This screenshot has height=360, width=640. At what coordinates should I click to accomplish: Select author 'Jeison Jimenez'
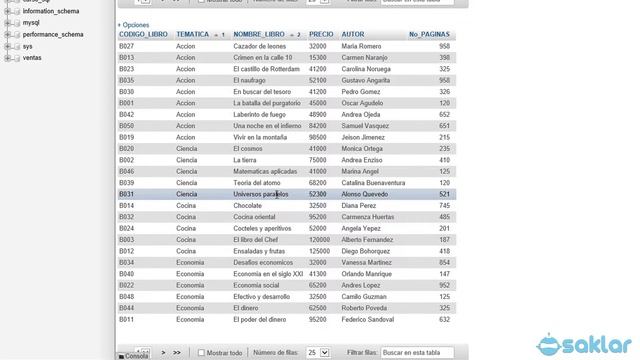point(363,137)
